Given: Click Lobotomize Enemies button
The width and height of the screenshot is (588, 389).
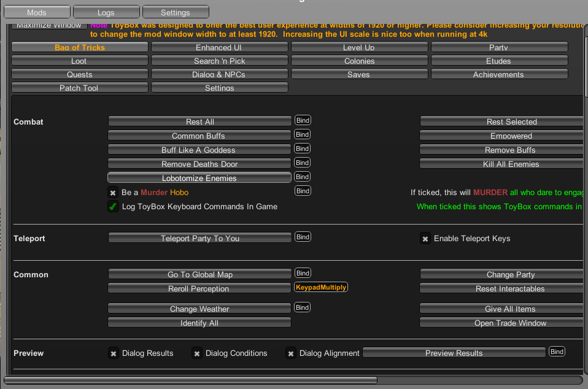Looking at the screenshot, I should tap(199, 178).
